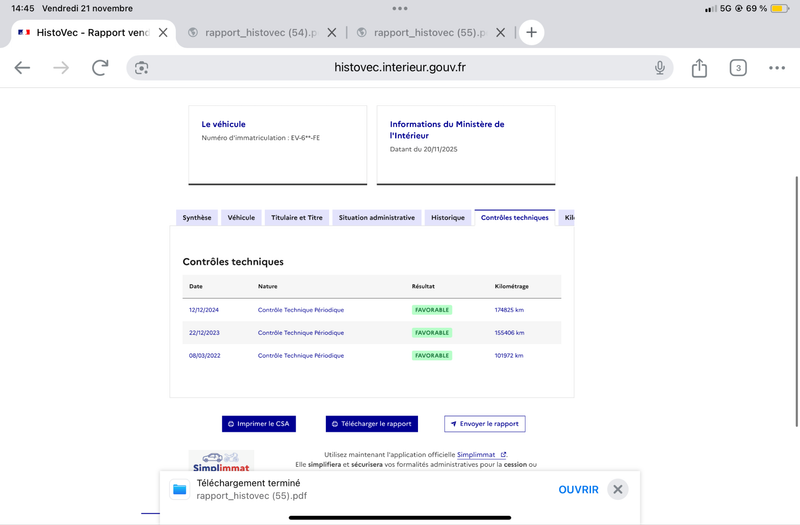Open the share sheet icon
This screenshot has width=800, height=525.
point(699,67)
